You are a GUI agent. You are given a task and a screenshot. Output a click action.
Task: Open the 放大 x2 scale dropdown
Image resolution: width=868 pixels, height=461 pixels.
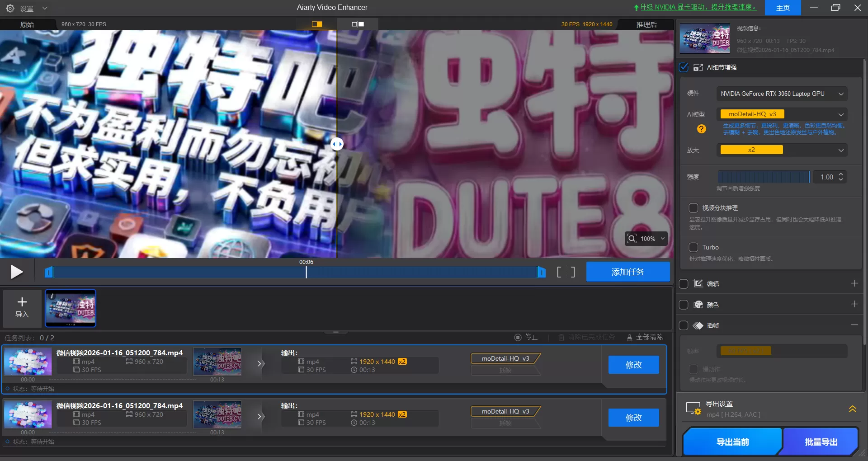pos(840,150)
